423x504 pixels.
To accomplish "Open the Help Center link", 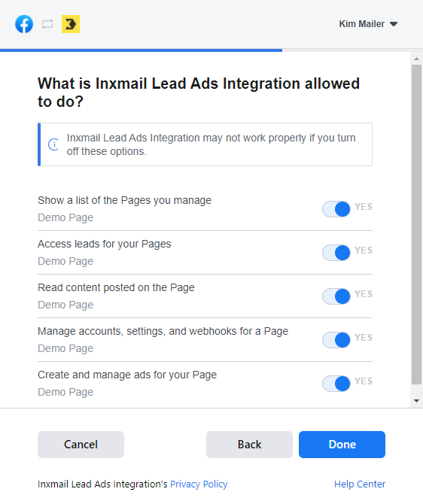I will pos(360,484).
